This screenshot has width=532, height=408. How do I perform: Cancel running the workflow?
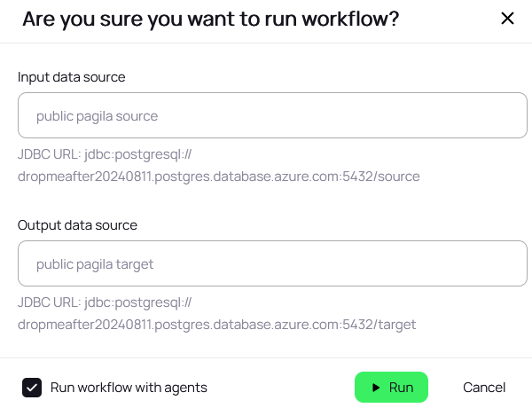(484, 388)
